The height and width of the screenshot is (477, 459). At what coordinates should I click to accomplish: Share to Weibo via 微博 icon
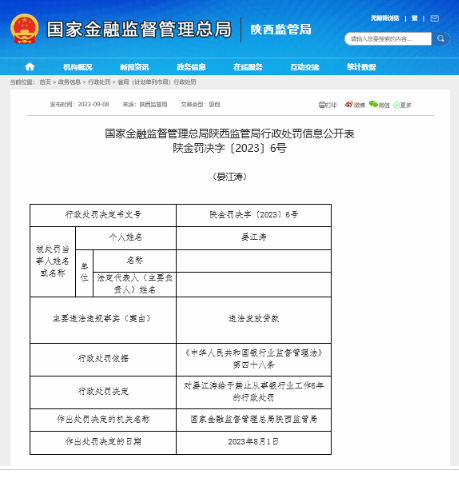pyautogui.click(x=355, y=105)
